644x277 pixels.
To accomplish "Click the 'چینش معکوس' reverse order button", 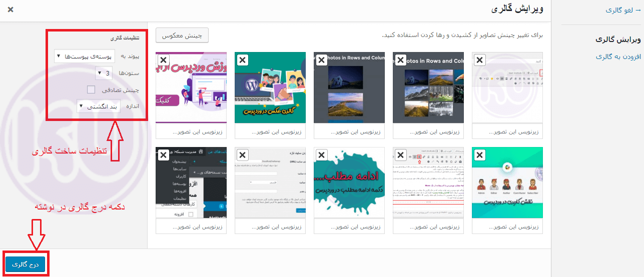I will 182,35.
